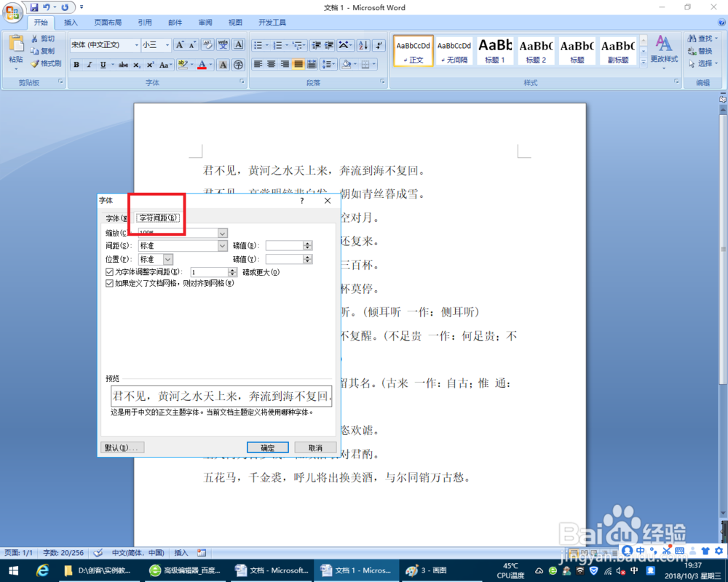The height and width of the screenshot is (582, 728).
Task: Click the Distributed alignment icon
Action: [x=312, y=64]
